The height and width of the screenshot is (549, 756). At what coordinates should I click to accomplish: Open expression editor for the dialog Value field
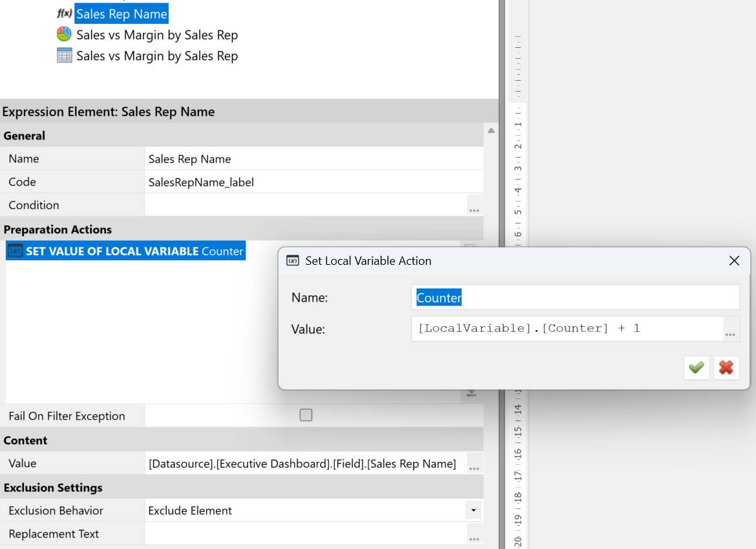coord(730,329)
